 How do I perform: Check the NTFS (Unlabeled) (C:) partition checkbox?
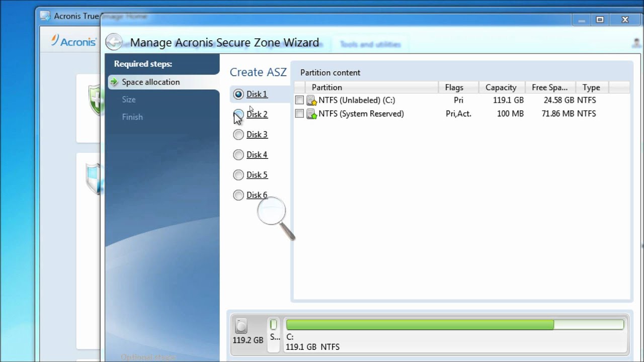point(299,100)
